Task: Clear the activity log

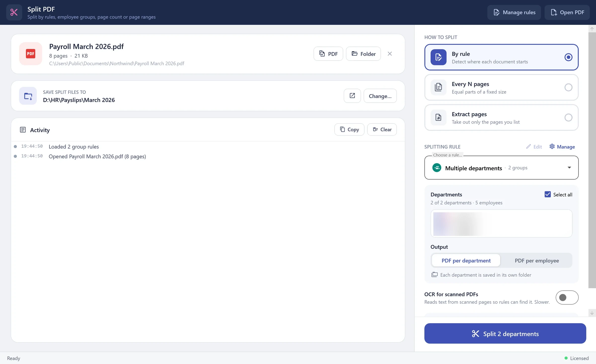Action: point(382,129)
